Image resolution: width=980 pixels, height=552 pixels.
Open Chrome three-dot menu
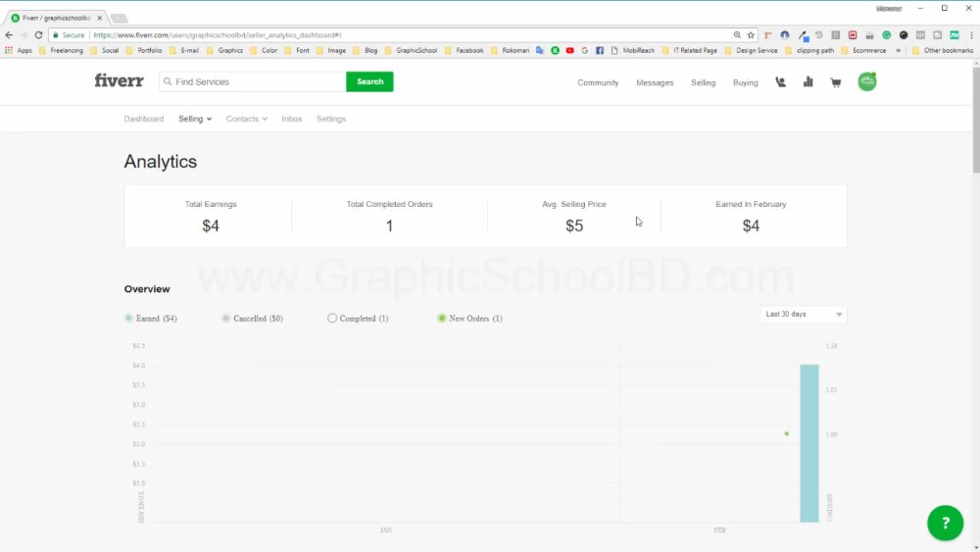pos(971,35)
